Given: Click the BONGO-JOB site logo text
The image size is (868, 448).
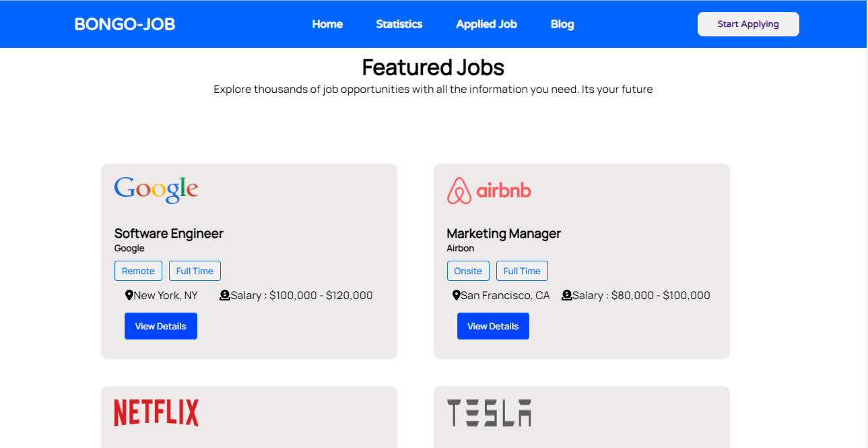Looking at the screenshot, I should 125,24.
